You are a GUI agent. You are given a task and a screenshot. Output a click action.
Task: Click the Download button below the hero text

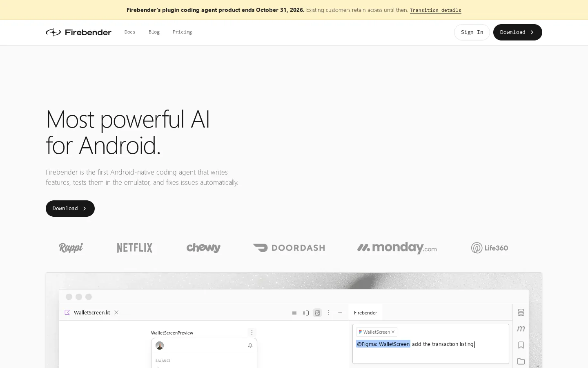tap(70, 209)
